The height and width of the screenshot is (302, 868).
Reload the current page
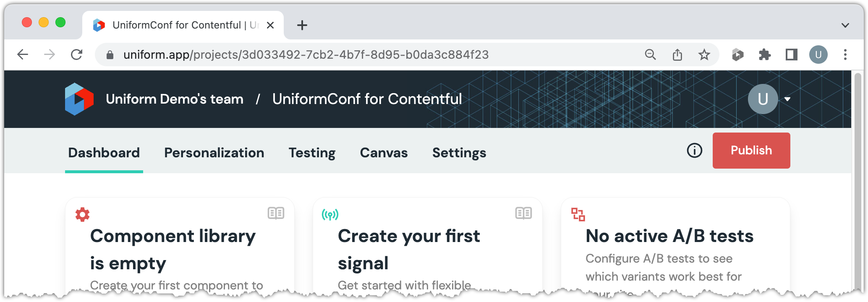click(76, 55)
